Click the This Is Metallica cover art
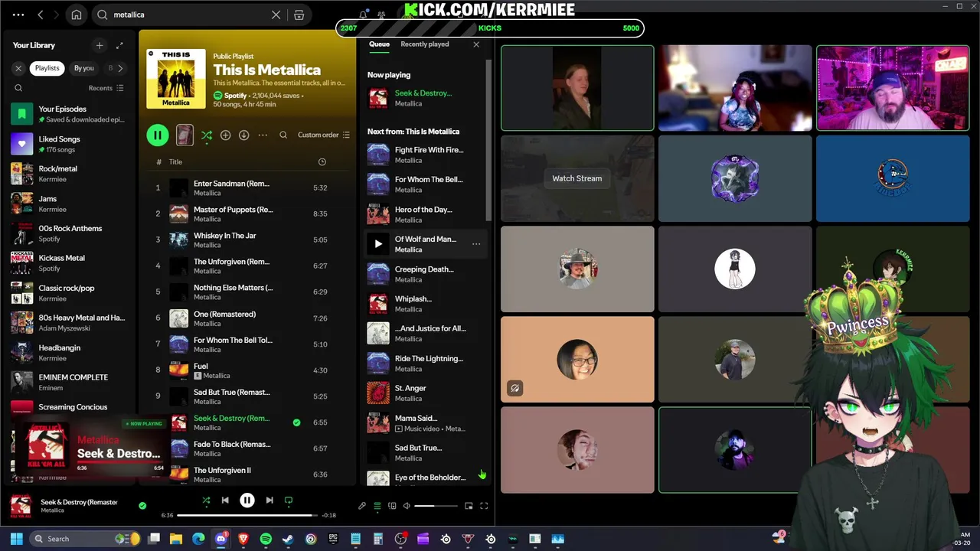 coord(176,79)
